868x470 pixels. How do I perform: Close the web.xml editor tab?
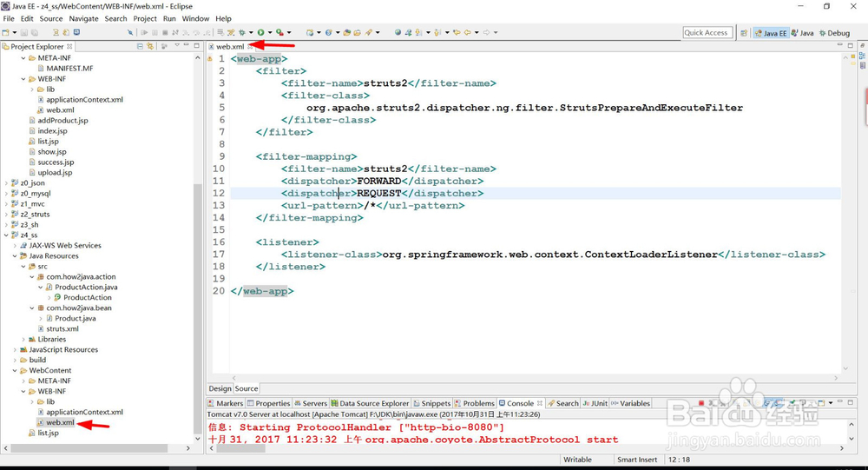[250, 47]
